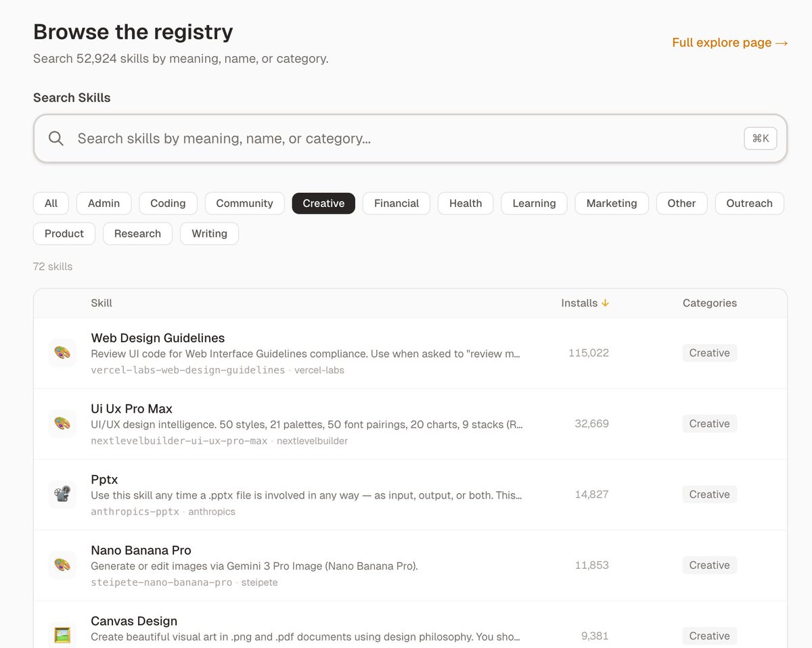Select the Learning category filter
Screen dimensions: 812x648
[534, 204]
